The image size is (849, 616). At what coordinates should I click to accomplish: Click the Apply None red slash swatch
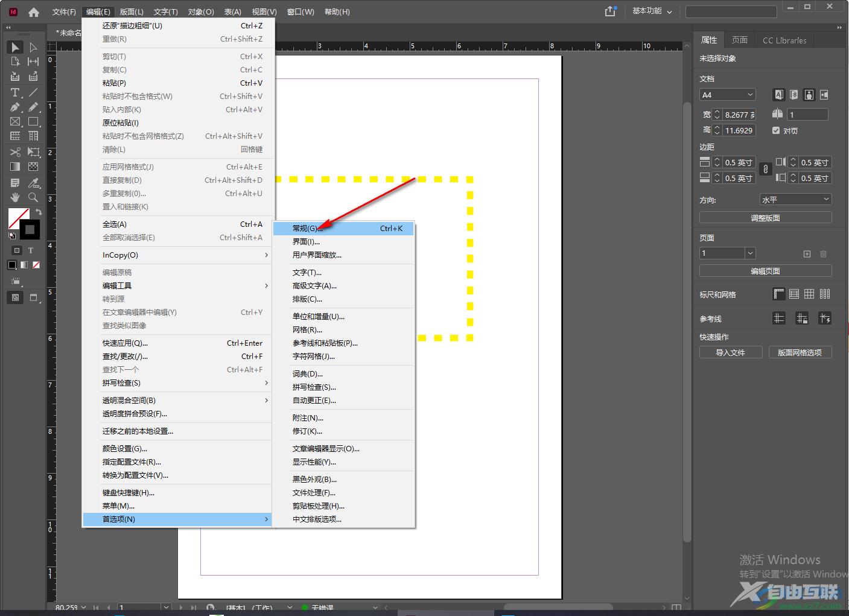point(36,265)
